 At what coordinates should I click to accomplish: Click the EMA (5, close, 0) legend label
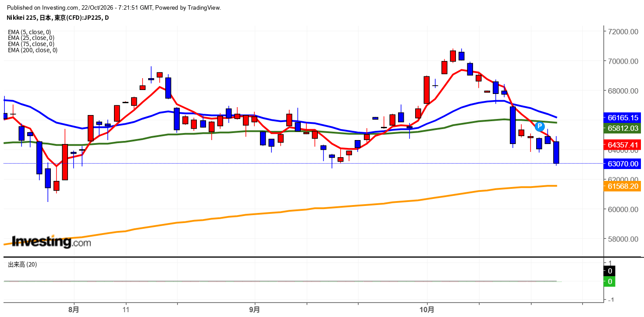29,32
